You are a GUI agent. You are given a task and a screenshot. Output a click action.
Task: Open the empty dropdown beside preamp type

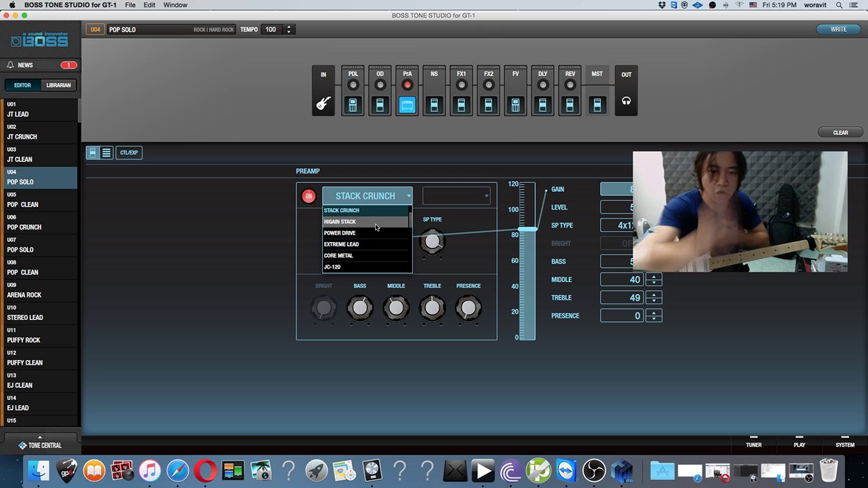(x=456, y=196)
